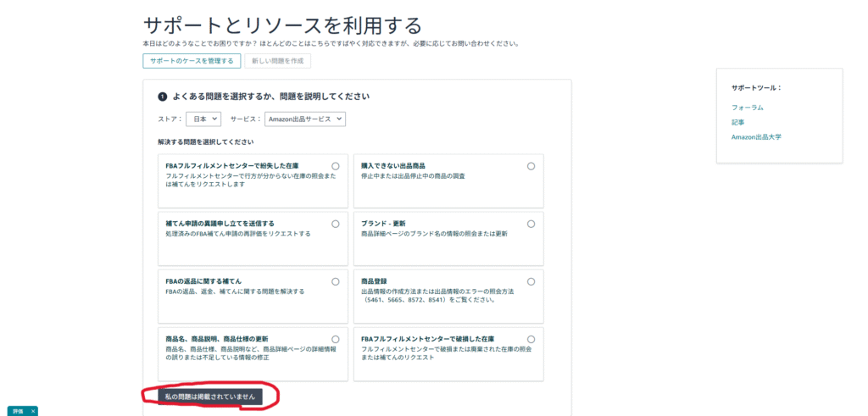This screenshot has width=868, height=416.
Task: Click the サポートツール： heading
Action: [755, 88]
